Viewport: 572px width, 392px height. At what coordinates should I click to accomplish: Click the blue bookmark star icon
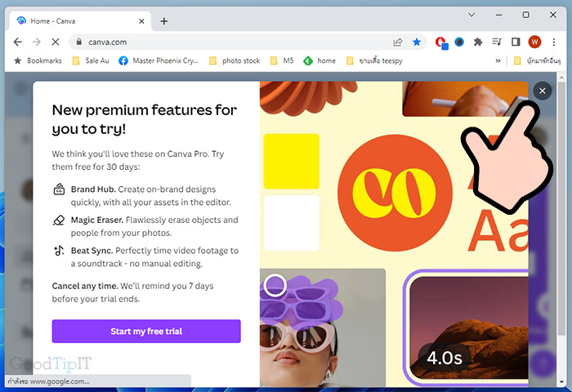point(417,42)
